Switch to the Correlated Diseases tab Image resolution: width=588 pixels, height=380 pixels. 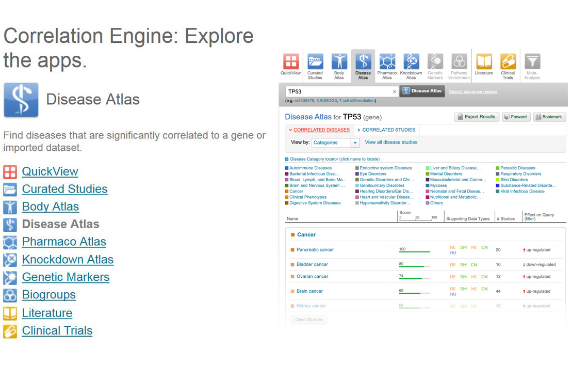(321, 130)
